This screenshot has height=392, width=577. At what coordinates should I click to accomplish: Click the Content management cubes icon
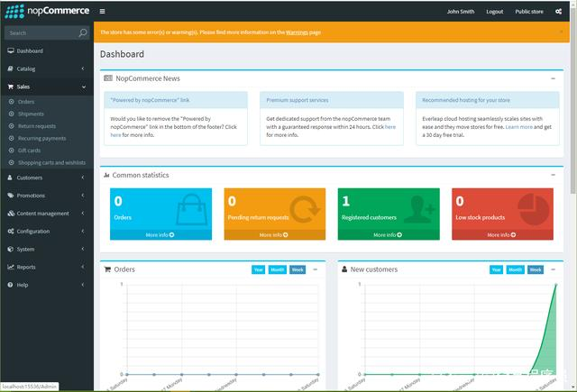pyautogui.click(x=11, y=214)
